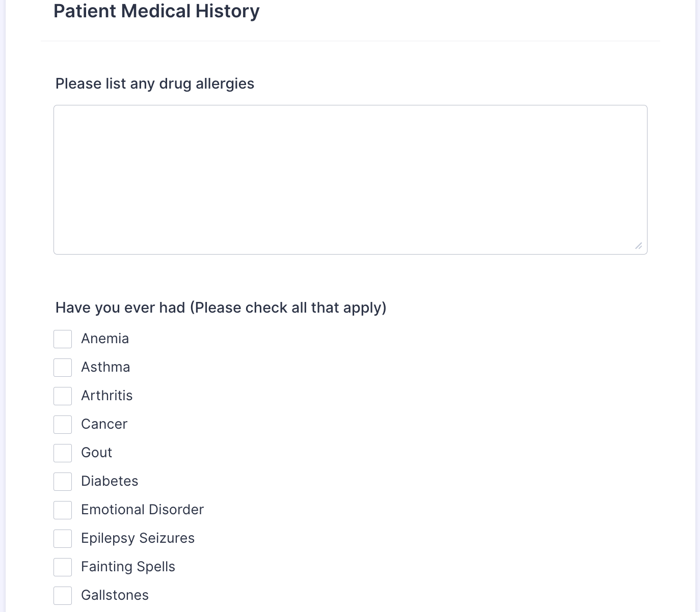Click the Patient Medical History heading

click(x=156, y=11)
